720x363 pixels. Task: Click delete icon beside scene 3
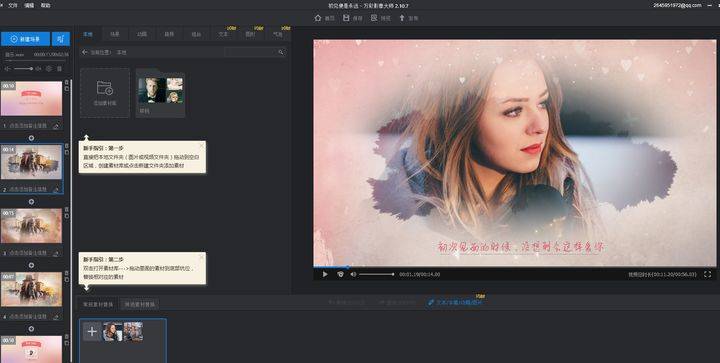[67, 210]
